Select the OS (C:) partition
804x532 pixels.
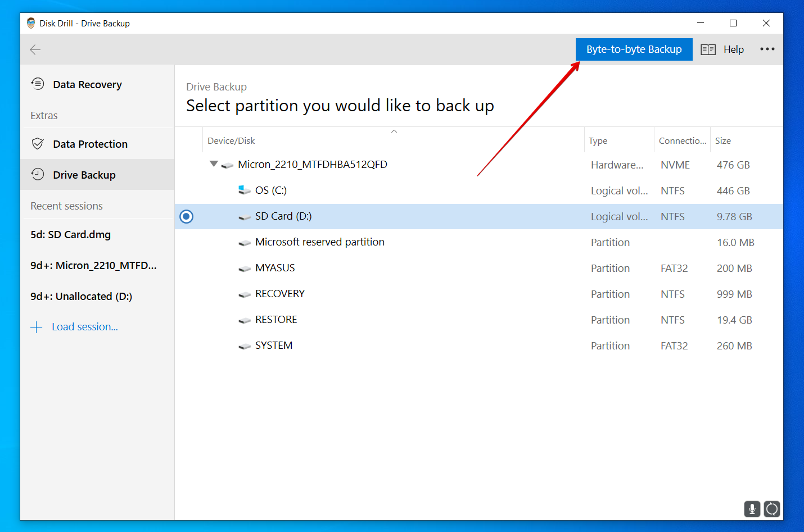click(271, 190)
